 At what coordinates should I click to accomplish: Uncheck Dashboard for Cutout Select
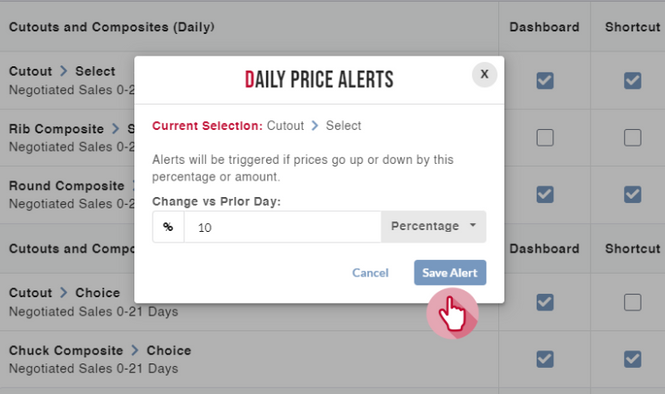pyautogui.click(x=545, y=81)
